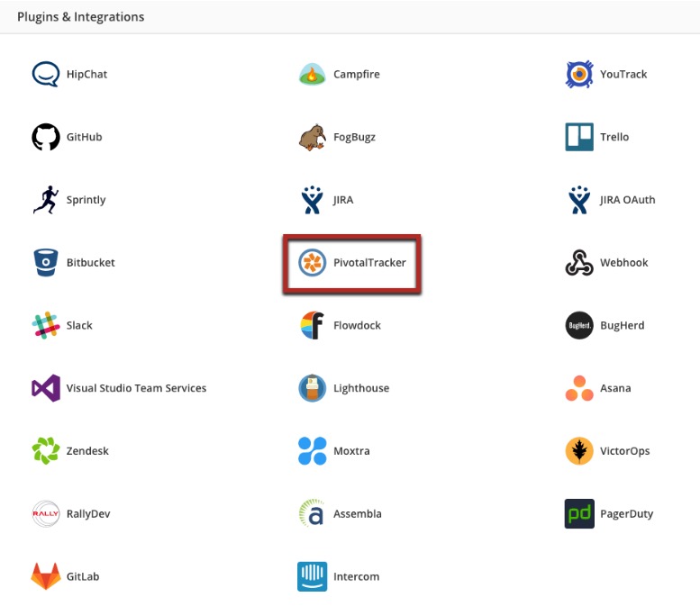Open the RallyDev logo icon
The image size is (700, 615).
tap(46, 513)
